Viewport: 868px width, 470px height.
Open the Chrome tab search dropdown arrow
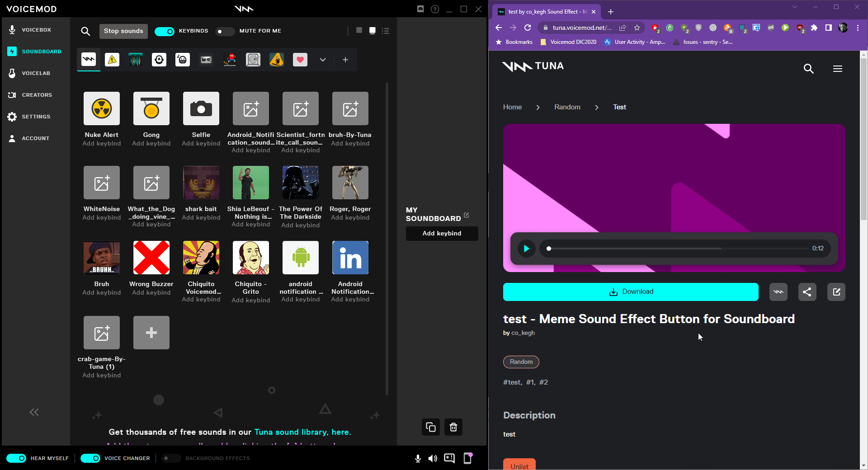coord(794,7)
